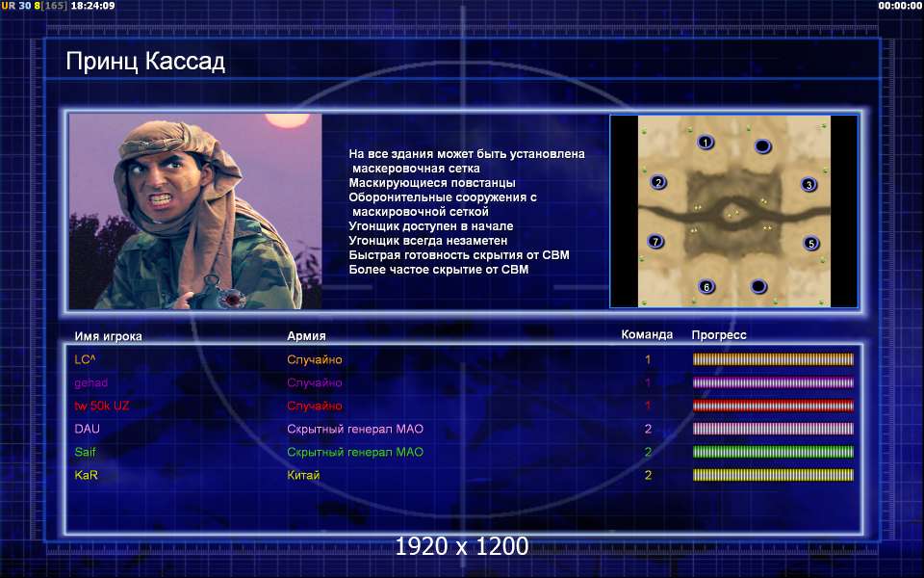
Task: Click 'Более частое скрытие от СВМ' line
Action: (439, 270)
